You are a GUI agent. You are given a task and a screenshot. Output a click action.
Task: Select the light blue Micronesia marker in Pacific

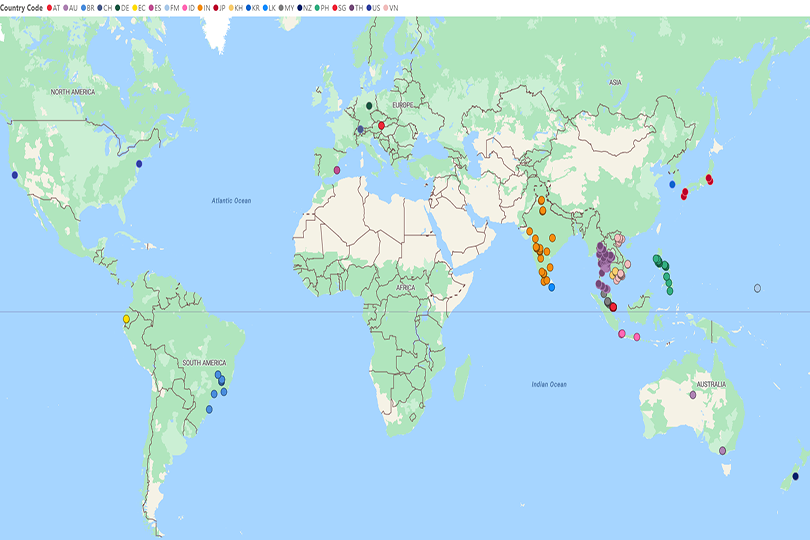(x=757, y=288)
